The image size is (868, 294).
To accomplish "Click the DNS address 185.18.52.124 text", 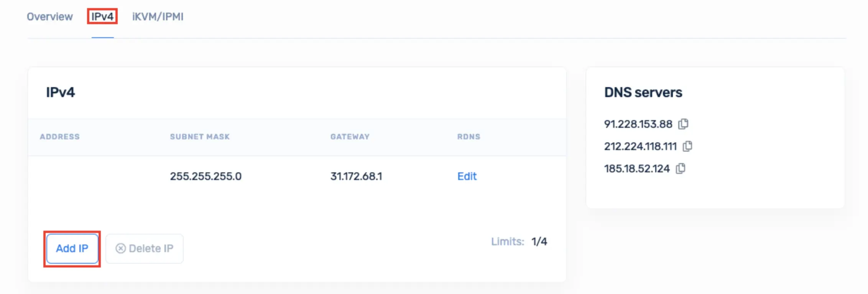I will tap(637, 168).
